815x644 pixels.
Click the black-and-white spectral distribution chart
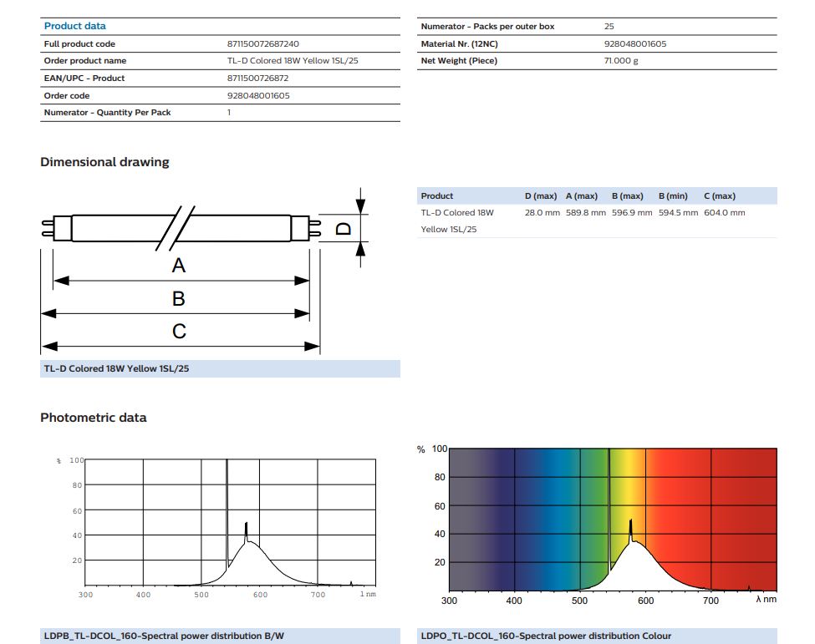217,527
